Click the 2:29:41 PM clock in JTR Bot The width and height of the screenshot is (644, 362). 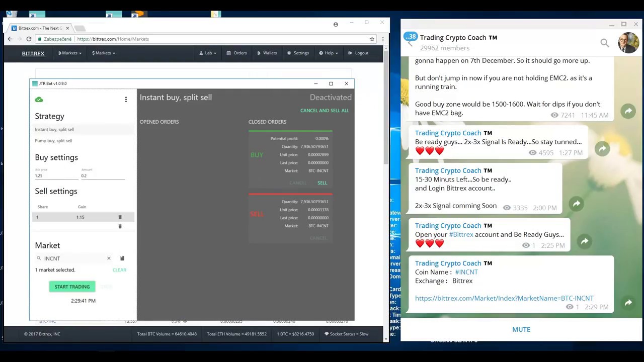[x=83, y=301]
